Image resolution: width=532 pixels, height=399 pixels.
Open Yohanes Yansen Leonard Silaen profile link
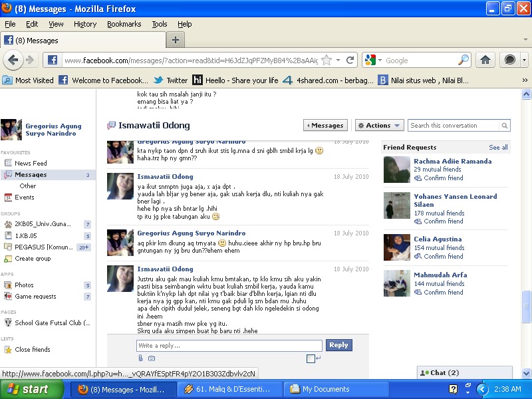[x=455, y=201]
